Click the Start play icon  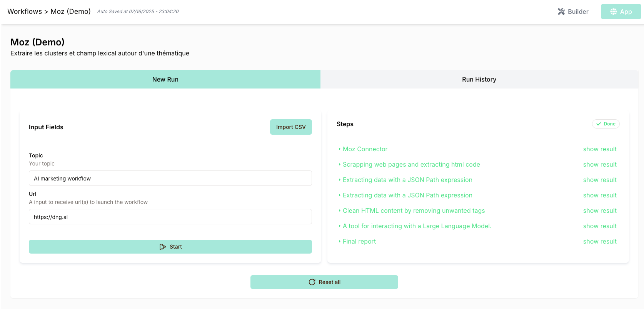pos(163,247)
